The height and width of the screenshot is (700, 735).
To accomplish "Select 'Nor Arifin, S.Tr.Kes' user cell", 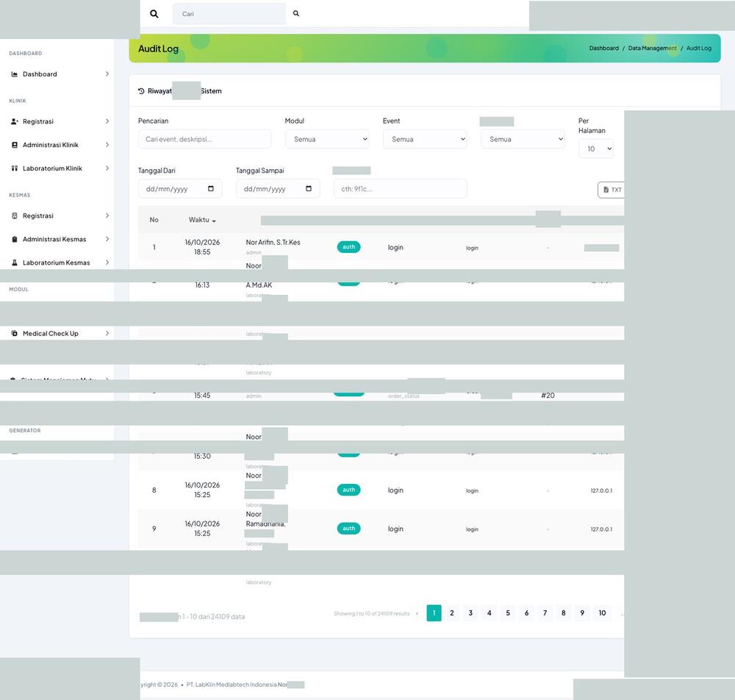I will [x=273, y=243].
